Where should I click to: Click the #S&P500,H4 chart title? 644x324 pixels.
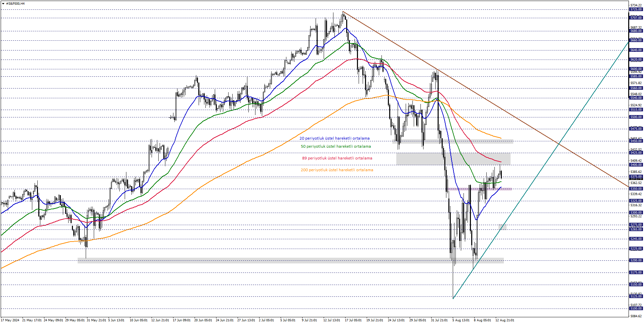click(x=15, y=4)
